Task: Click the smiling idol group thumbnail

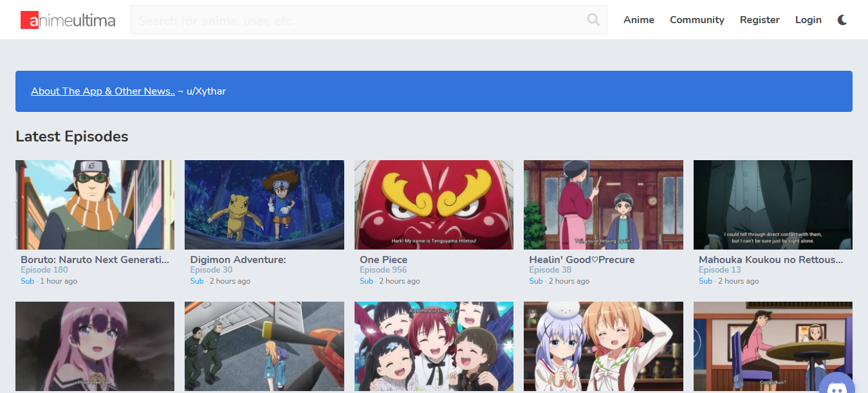Action: coord(434,347)
